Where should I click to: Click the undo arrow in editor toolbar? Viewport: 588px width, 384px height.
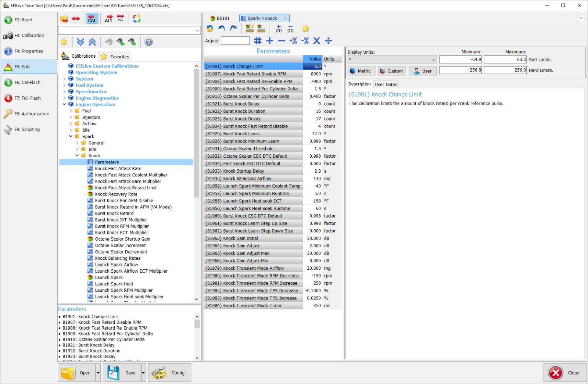pyautogui.click(x=222, y=28)
